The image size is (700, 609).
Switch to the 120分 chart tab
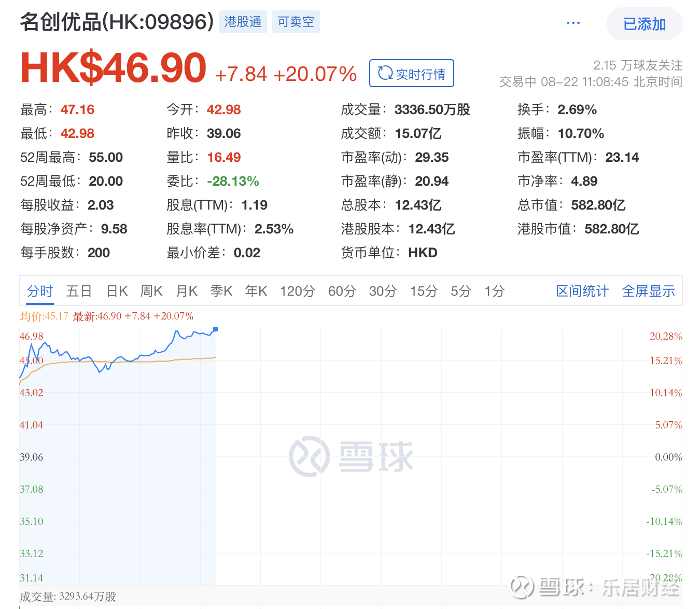(297, 291)
